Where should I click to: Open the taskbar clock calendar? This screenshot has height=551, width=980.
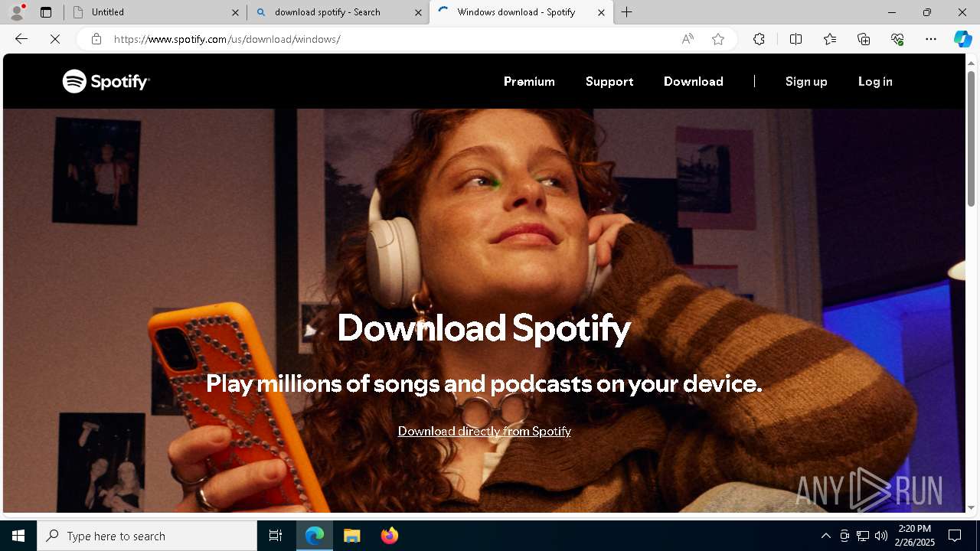(x=916, y=536)
